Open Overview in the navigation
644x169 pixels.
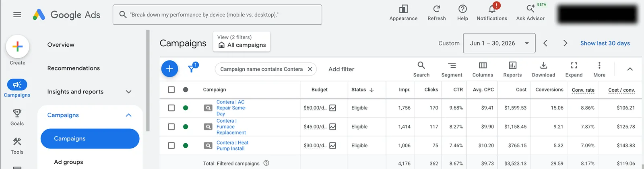pyautogui.click(x=61, y=45)
